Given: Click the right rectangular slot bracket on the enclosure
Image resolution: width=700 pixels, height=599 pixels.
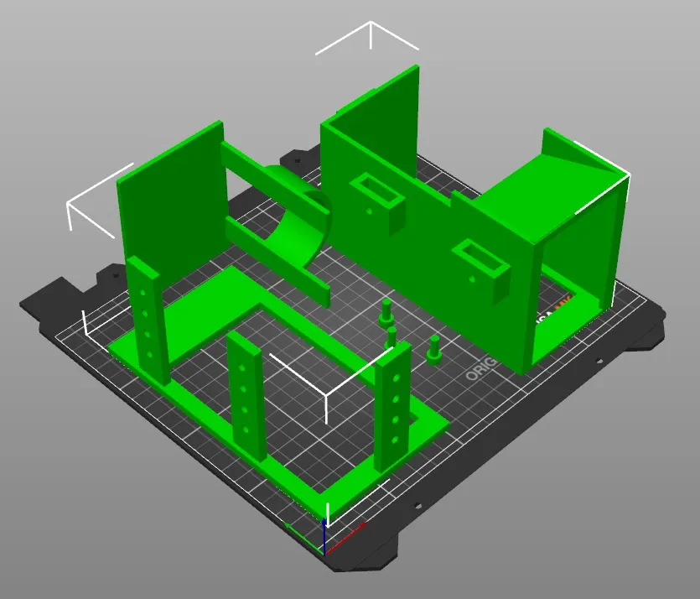Looking at the screenshot, I should click(481, 266).
